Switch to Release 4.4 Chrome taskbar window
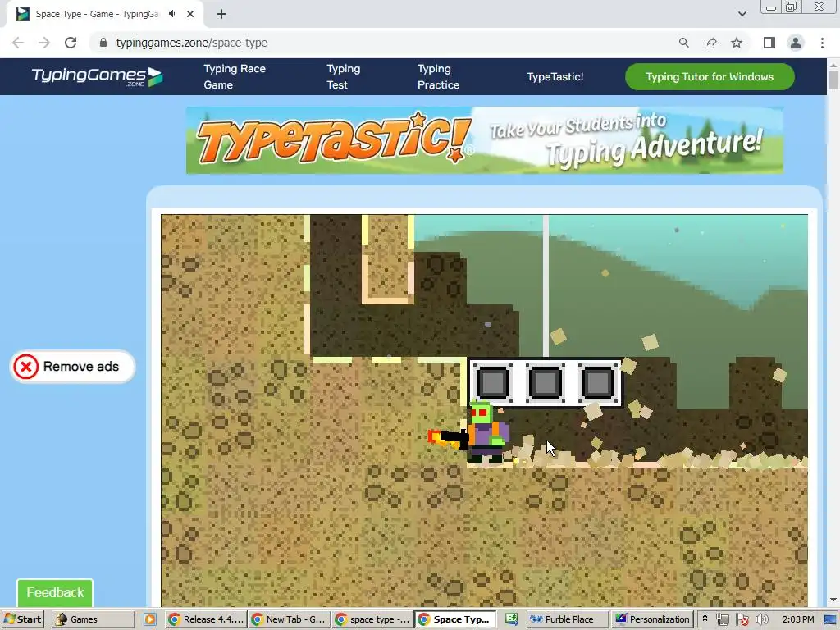Viewport: 840px width, 630px height. pyautogui.click(x=206, y=619)
